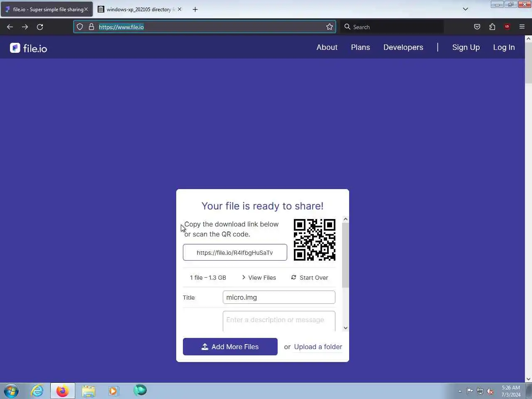
Task: Click Log In in the header
Action: 504,47
